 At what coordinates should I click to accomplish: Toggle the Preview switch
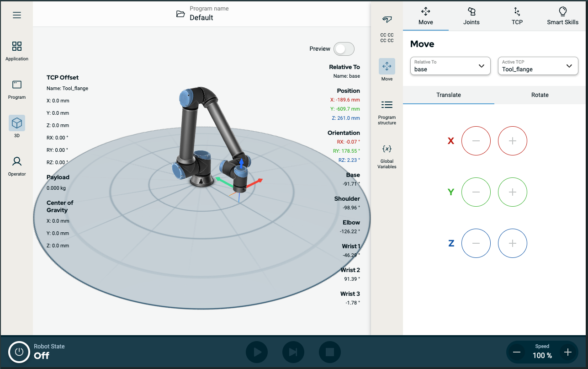pyautogui.click(x=344, y=49)
